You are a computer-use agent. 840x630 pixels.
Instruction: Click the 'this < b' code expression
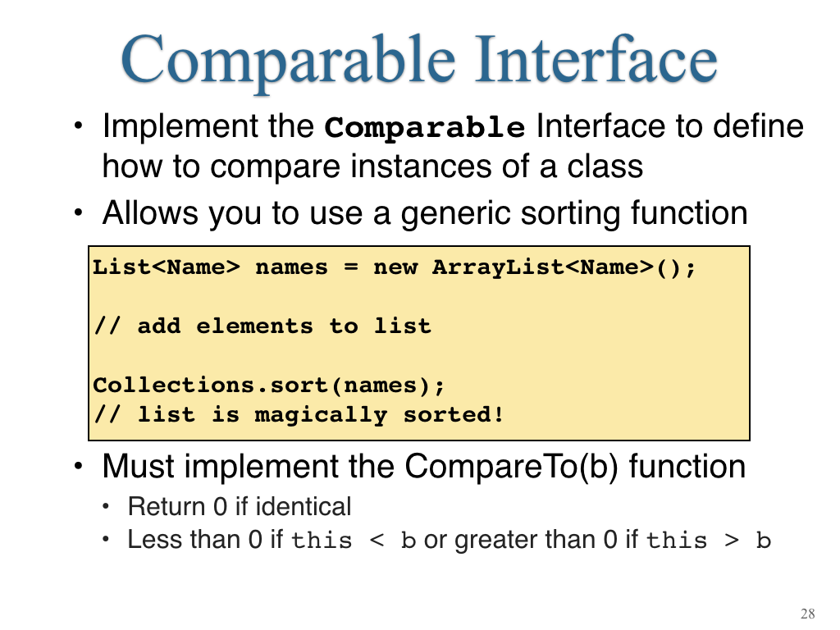coord(354,540)
